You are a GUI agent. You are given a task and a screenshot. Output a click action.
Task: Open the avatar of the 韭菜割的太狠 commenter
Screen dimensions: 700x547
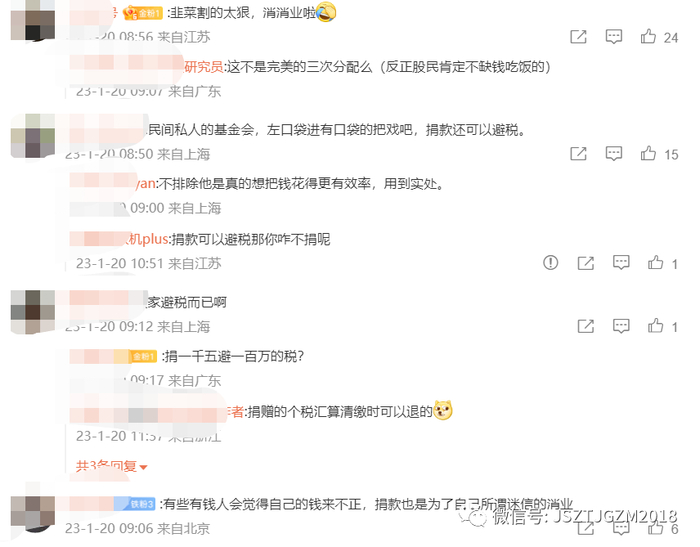pos(33,21)
